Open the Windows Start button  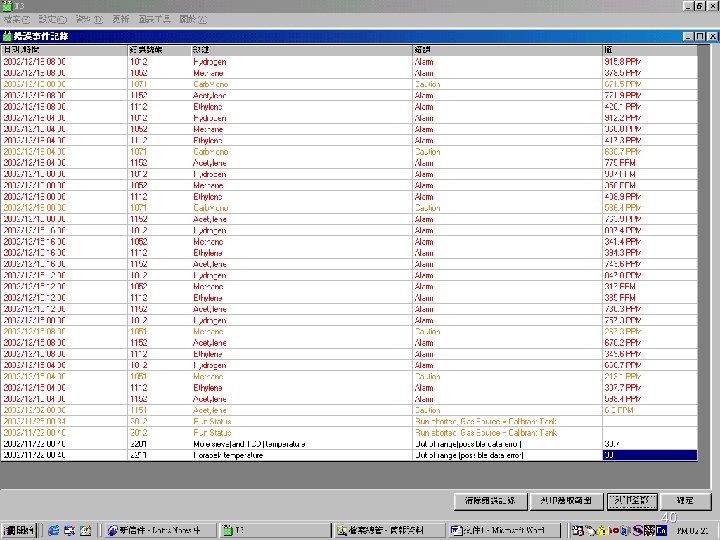[x=19, y=530]
